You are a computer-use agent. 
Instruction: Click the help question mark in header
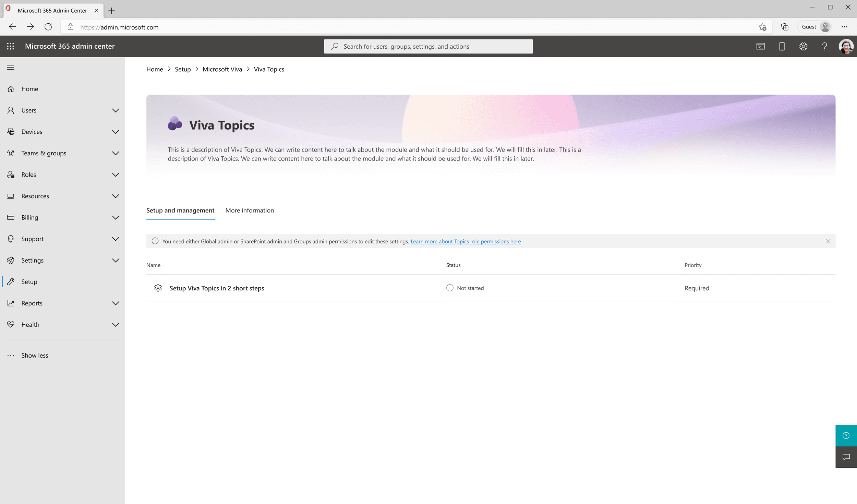point(824,46)
